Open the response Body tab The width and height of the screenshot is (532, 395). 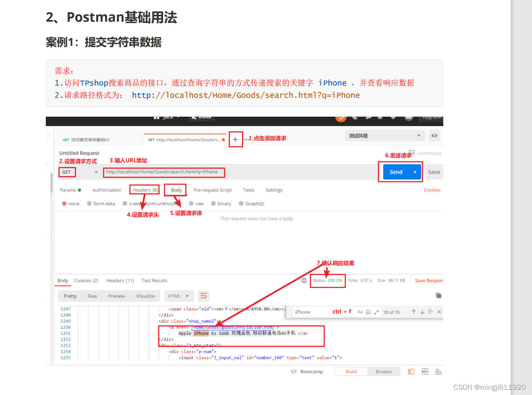pos(63,280)
